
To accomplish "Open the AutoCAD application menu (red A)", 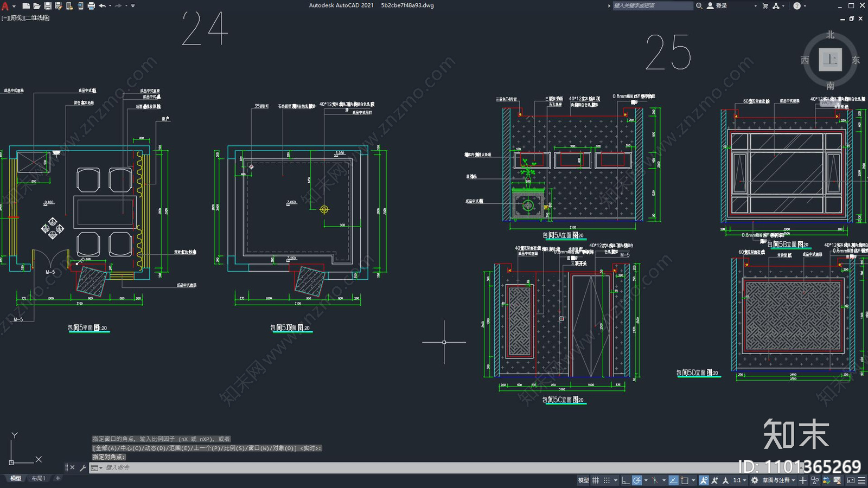I will (x=5, y=6).
